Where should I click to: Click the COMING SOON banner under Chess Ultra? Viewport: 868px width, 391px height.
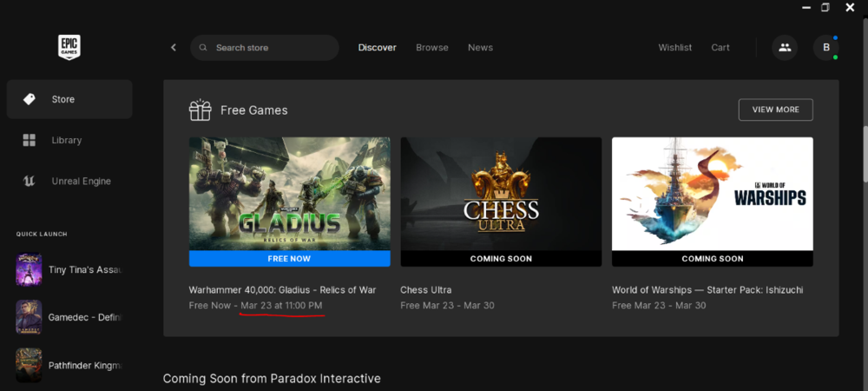501,259
